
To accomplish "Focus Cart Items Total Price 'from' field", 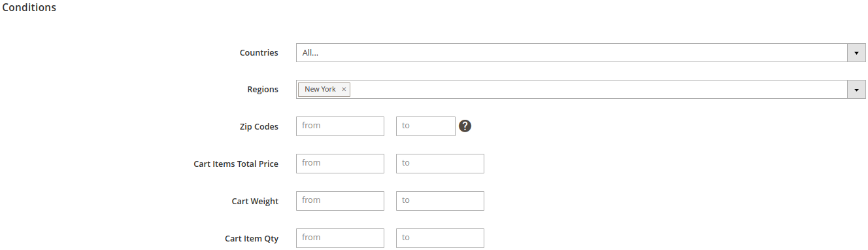I will click(x=340, y=164).
